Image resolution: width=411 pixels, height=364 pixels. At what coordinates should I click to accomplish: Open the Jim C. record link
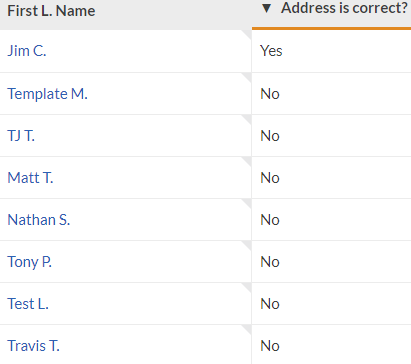[x=27, y=51]
